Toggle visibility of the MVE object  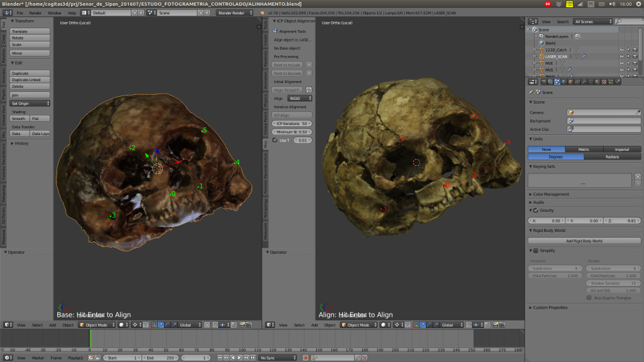pyautogui.click(x=621, y=63)
